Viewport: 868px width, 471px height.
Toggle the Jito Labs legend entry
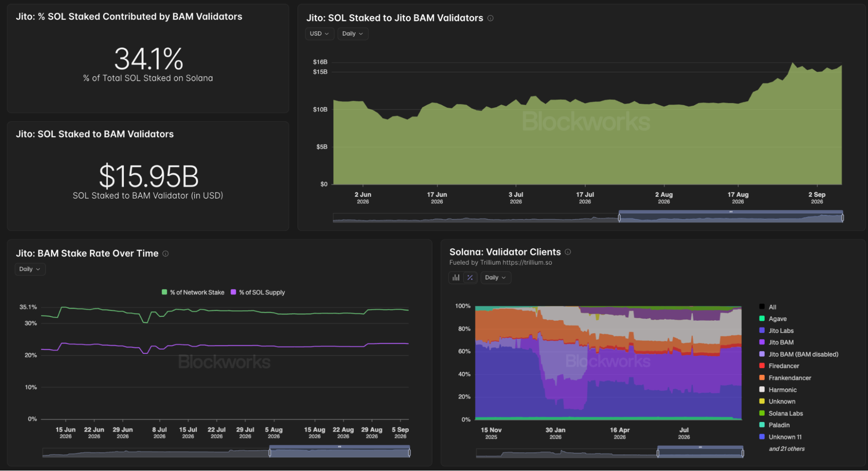click(x=776, y=331)
